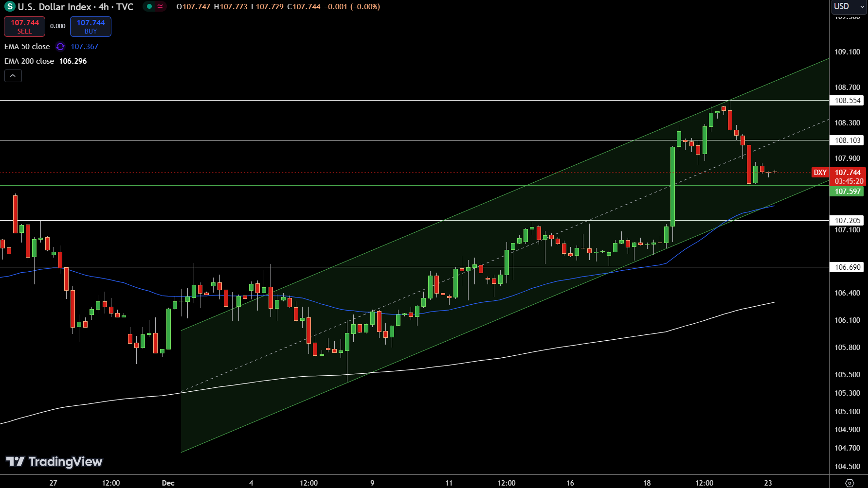Screen dimensions: 868x488
Task: Click the 18 date label on time axis
Action: [x=647, y=483]
